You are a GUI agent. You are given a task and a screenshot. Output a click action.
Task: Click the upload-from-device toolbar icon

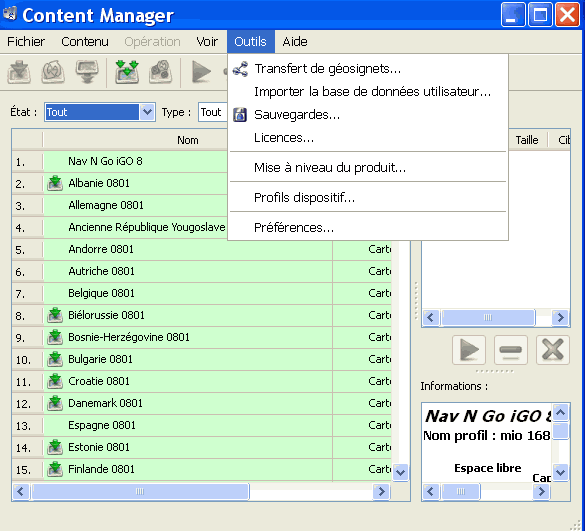tap(87, 72)
